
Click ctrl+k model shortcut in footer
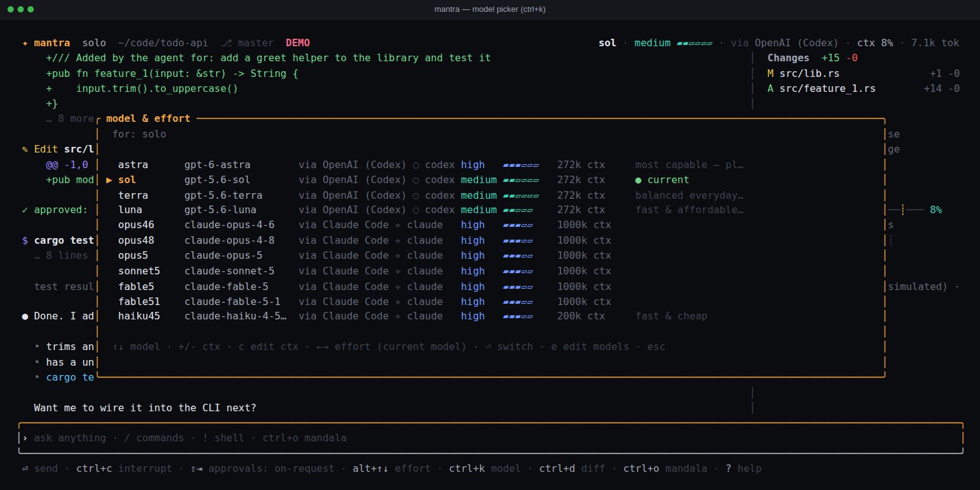point(484,469)
